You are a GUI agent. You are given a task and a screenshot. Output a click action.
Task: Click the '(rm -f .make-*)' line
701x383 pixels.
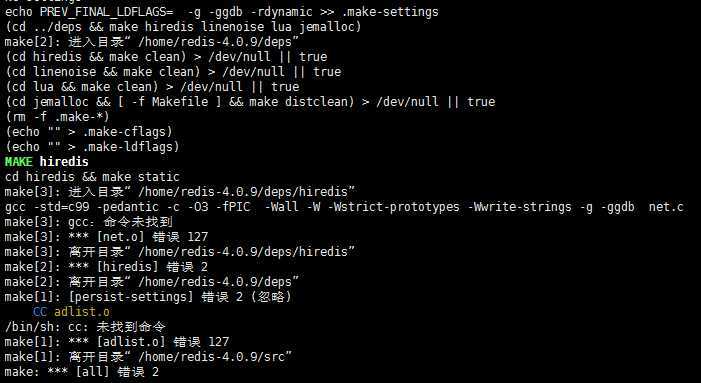tap(57, 117)
